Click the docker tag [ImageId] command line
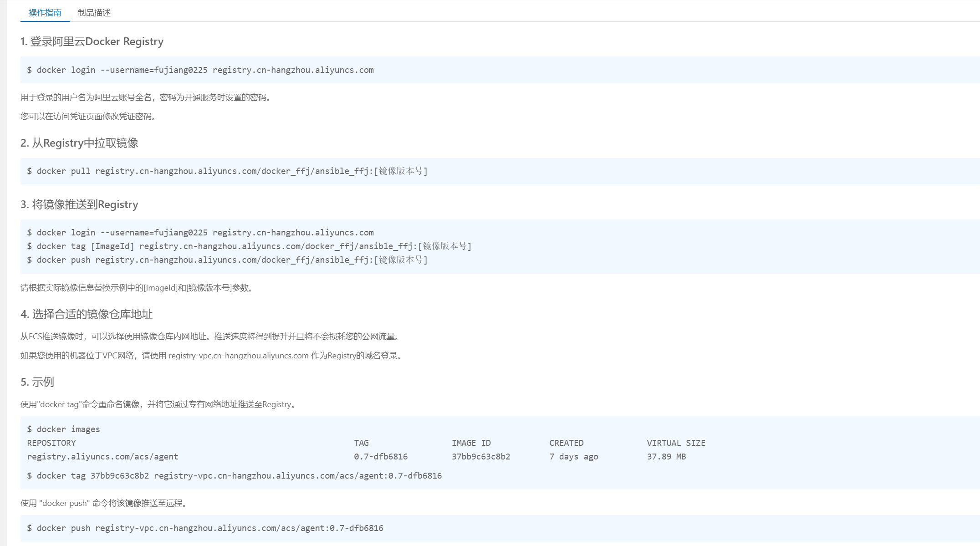 (249, 246)
